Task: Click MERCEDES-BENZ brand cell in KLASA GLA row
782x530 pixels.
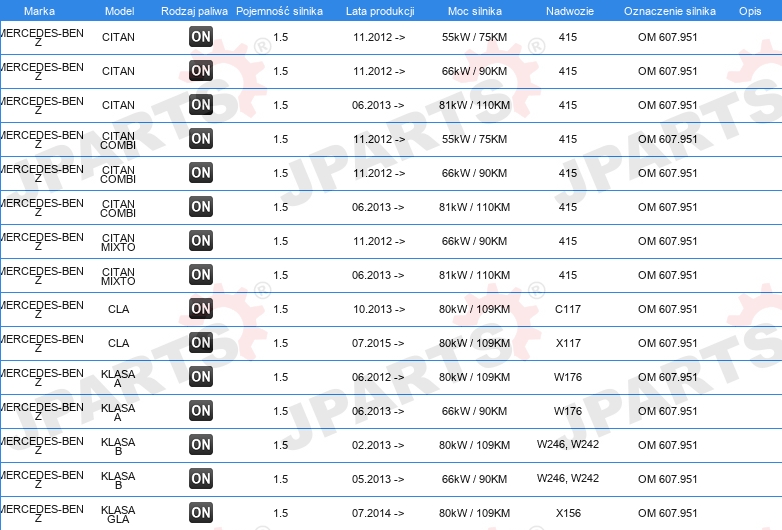Action: [x=41, y=514]
